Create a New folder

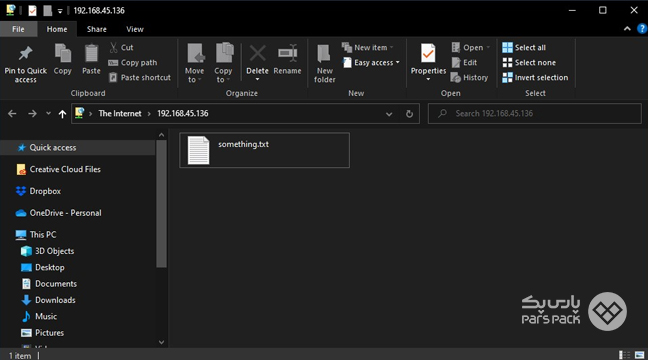(x=324, y=64)
